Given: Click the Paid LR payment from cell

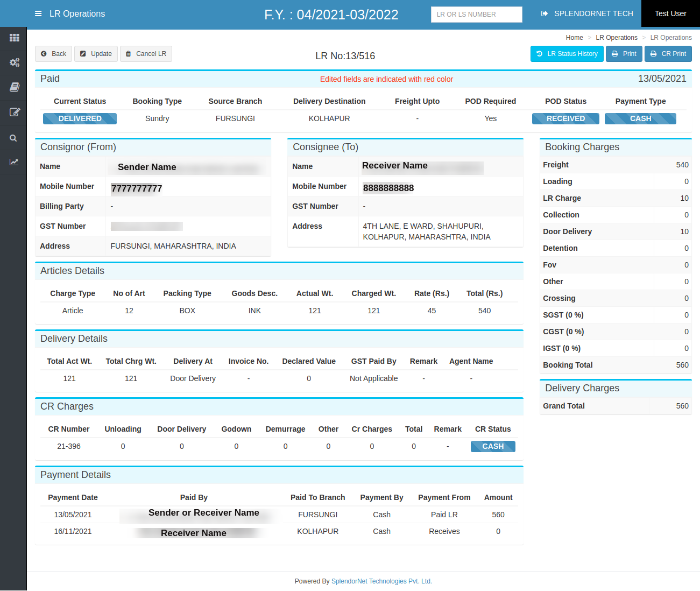Looking at the screenshot, I should click(444, 515).
